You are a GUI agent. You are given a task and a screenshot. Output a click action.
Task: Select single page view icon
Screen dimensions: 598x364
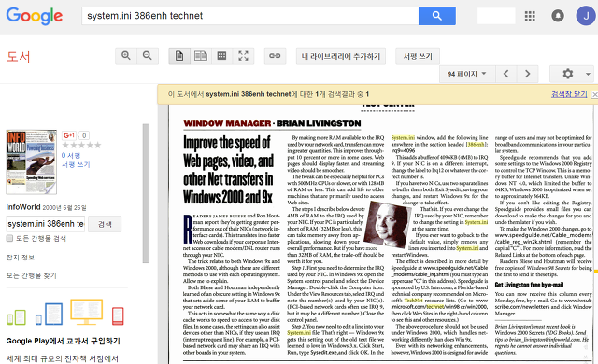pos(179,56)
